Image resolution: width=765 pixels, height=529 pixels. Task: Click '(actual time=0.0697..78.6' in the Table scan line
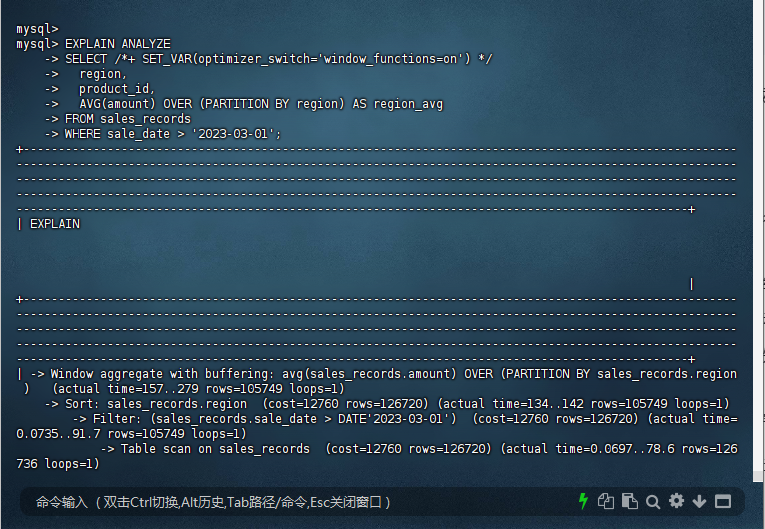[x=587, y=449]
